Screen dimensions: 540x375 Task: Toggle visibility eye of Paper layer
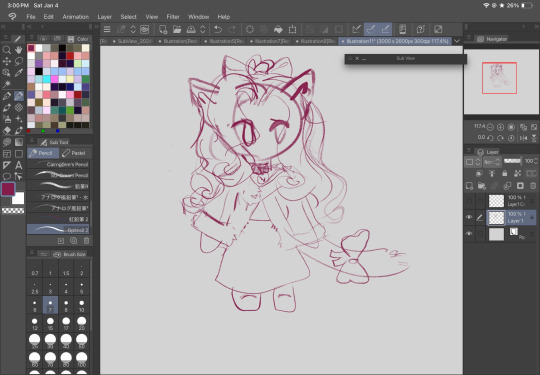point(469,233)
